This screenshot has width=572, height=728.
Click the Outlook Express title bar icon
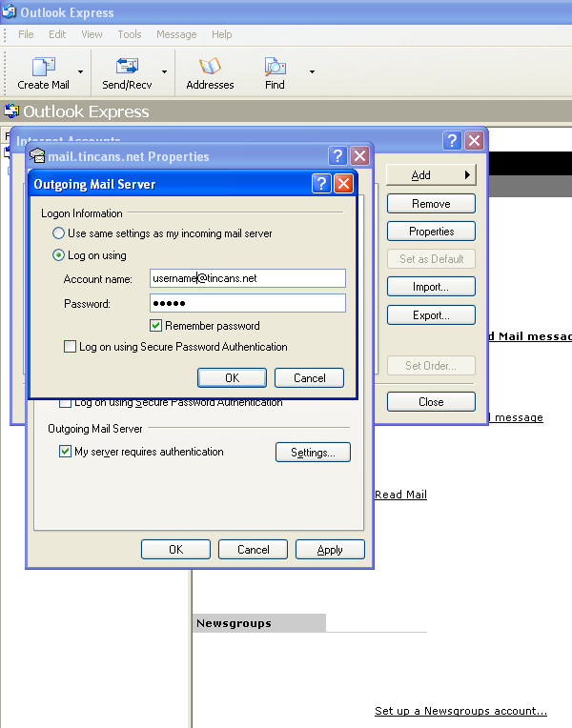pos(10,11)
